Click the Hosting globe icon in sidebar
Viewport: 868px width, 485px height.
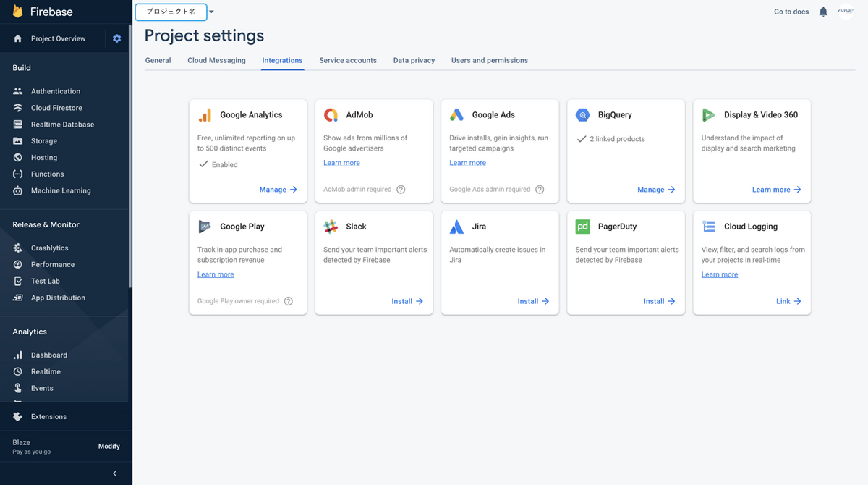(18, 158)
